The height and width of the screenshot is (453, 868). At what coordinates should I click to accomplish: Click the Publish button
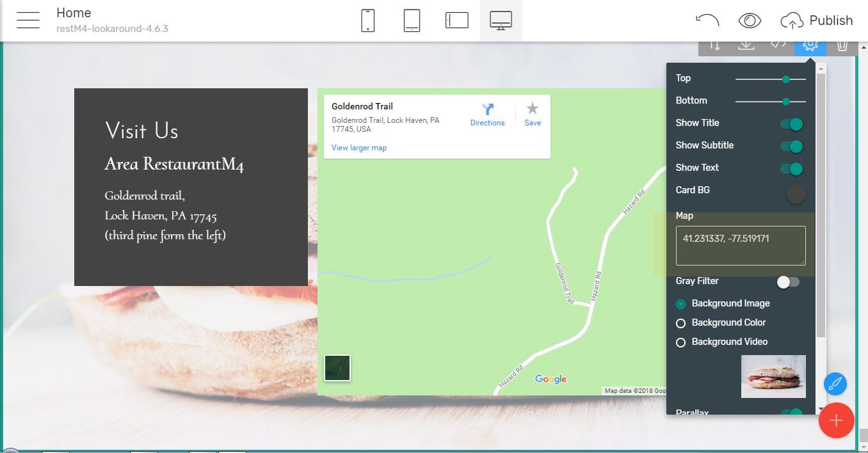(x=817, y=20)
